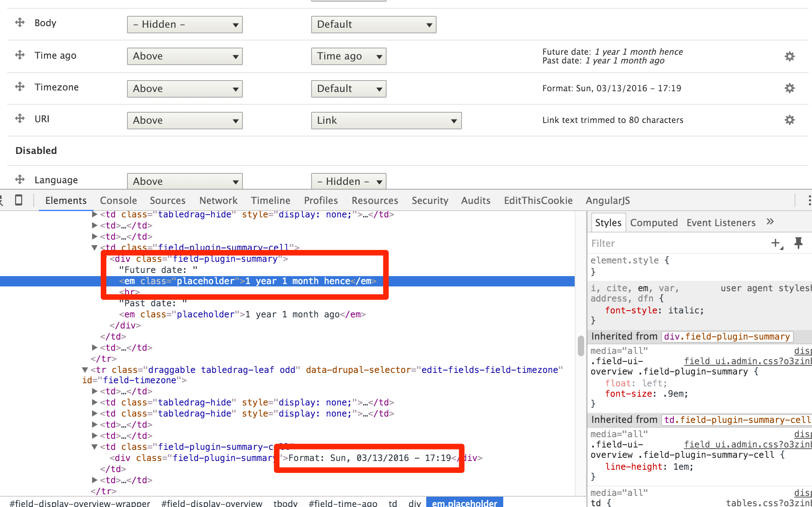This screenshot has height=507, width=812.
Task: Switch to the Console tab
Action: tap(118, 200)
